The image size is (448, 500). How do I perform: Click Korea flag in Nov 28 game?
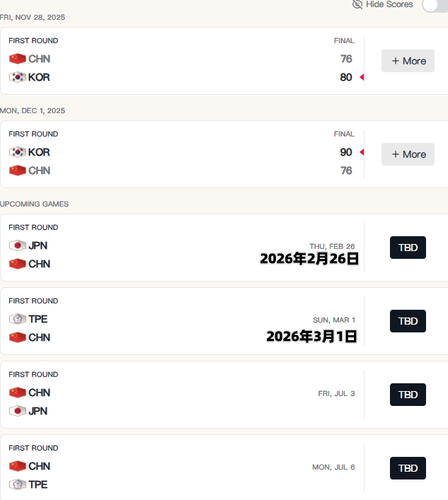[18, 77]
